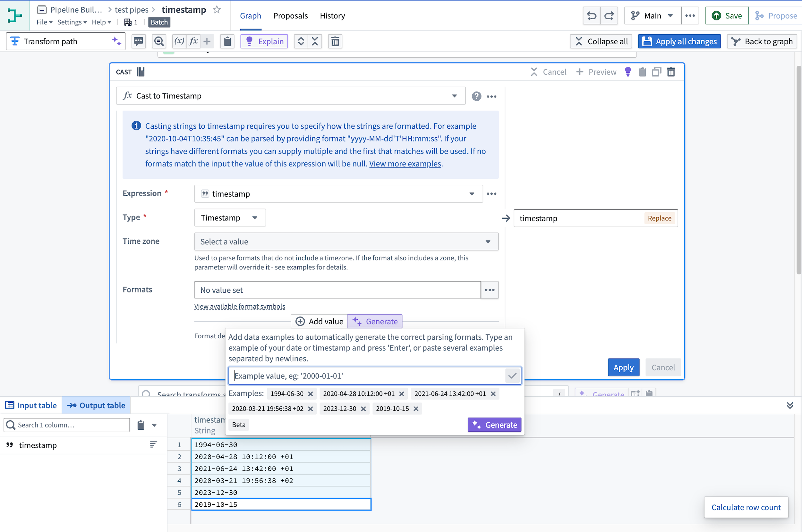The height and width of the screenshot is (532, 802).
Task: Click the duplicate transform icon
Action: coord(656,71)
